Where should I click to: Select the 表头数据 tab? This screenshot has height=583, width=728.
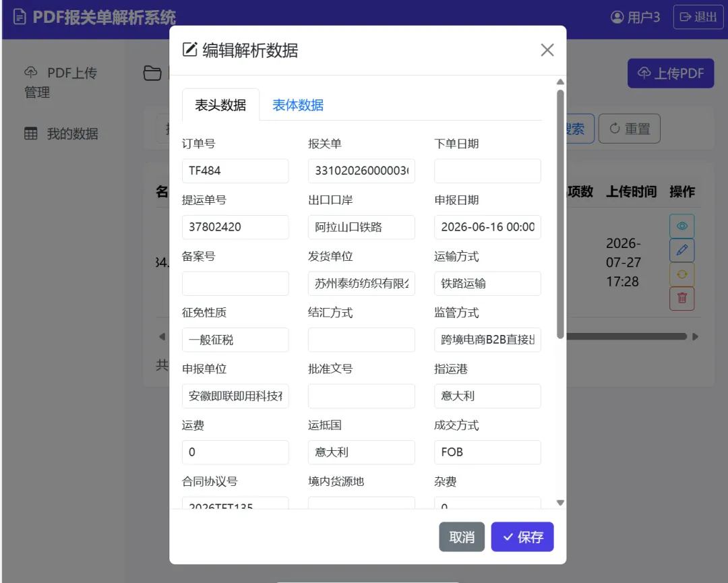point(220,105)
